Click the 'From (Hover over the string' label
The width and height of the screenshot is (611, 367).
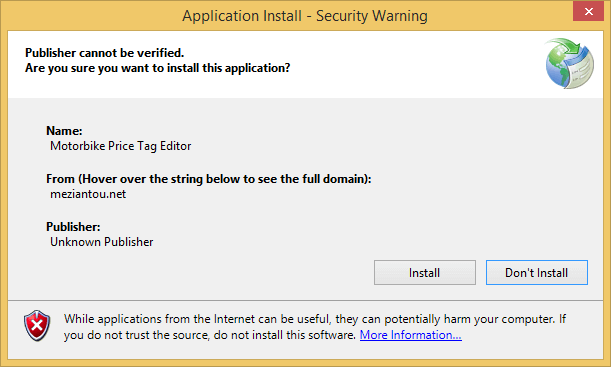click(x=209, y=179)
